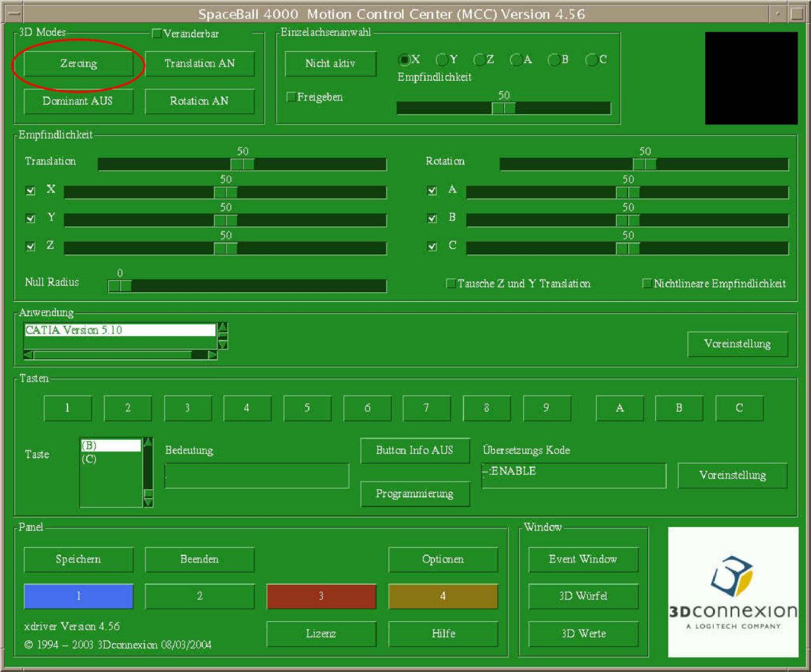Select the X axis radio button
The height and width of the screenshot is (672, 811).
pos(405,60)
